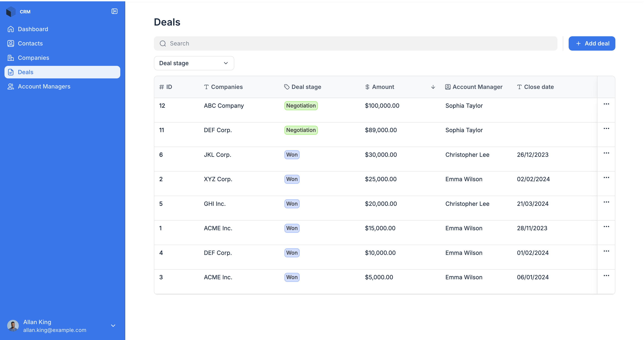This screenshot has width=644, height=340.
Task: Click the green Negotiation badge for DEF Corp.
Action: click(x=301, y=130)
